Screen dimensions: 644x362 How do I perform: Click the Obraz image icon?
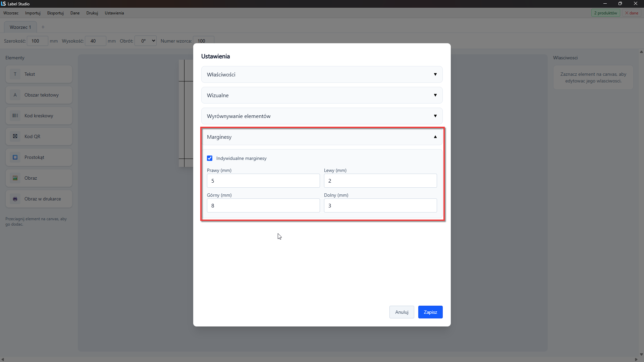tap(15, 178)
